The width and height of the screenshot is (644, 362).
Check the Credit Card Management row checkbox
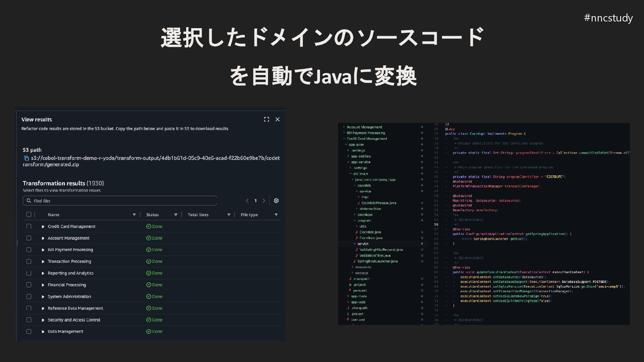tap(29, 227)
